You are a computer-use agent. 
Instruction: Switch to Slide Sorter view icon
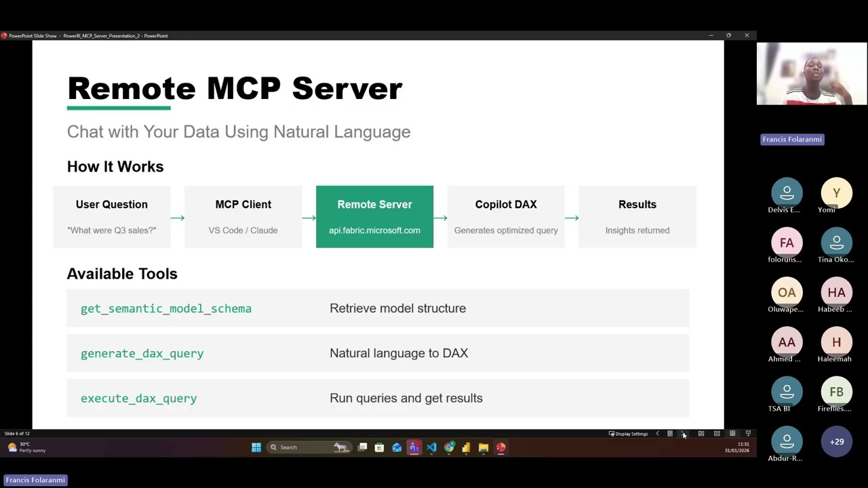717,434
